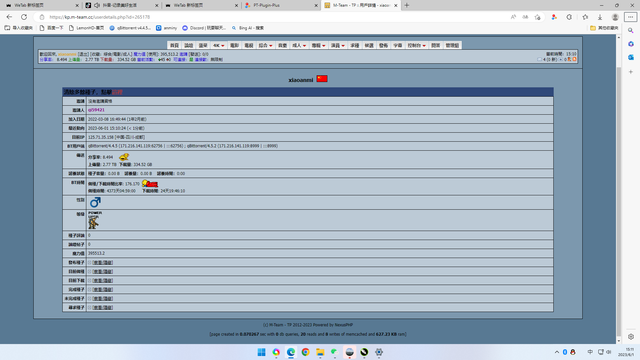The width and height of the screenshot is (640, 360).
Task: Open the NexusPHP link in the footer
Action: coord(344,325)
